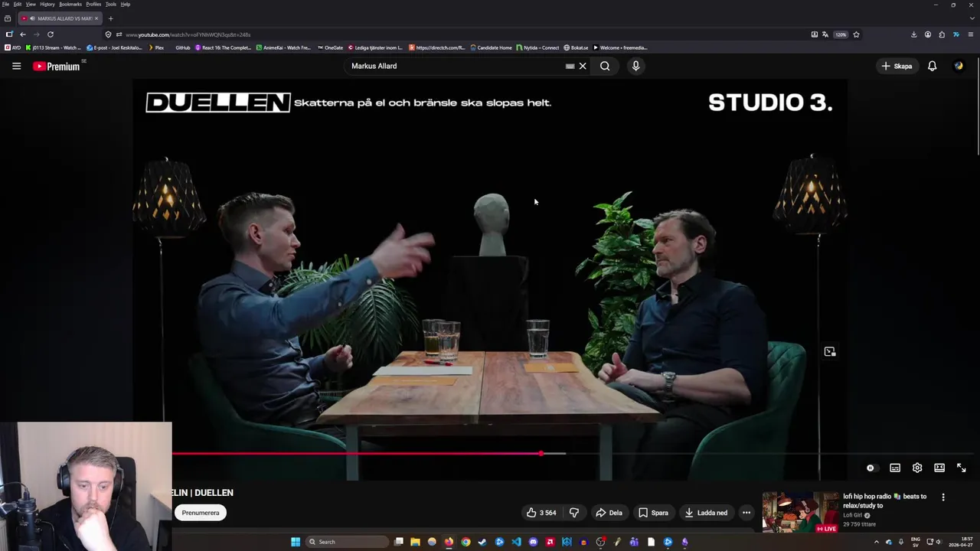
Task: Open the OneGate bookmark
Action: (x=330, y=47)
